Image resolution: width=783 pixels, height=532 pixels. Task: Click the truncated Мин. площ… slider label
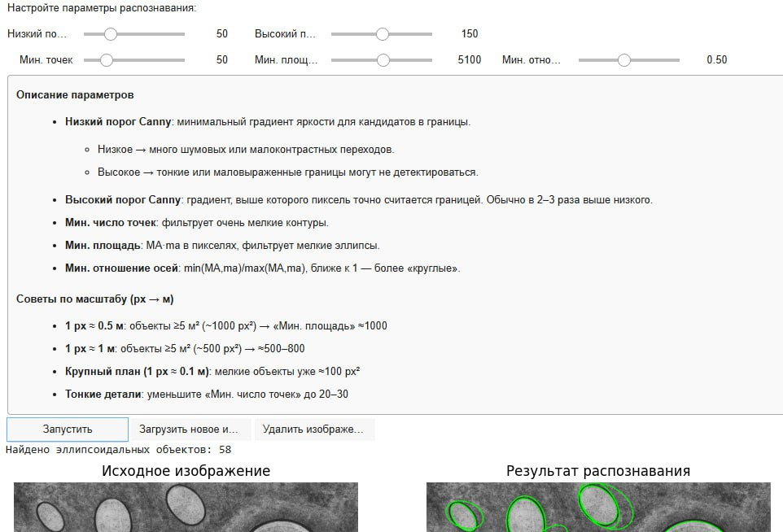(287, 59)
